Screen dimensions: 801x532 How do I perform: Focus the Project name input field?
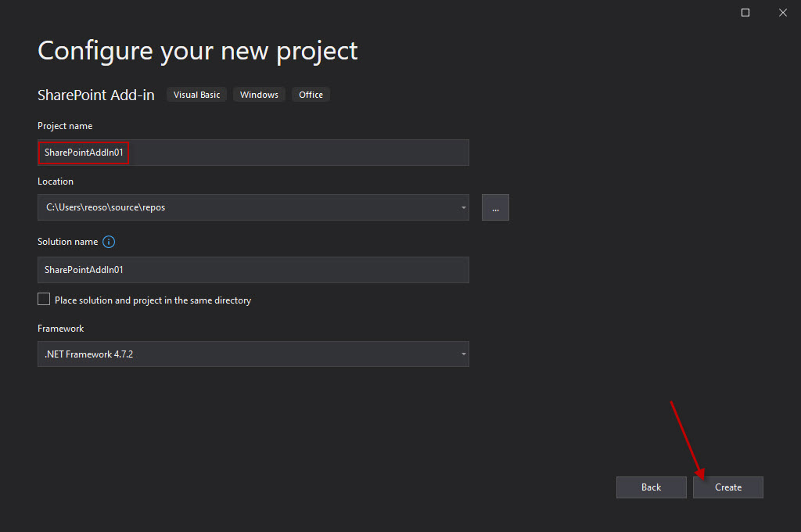[253, 153]
